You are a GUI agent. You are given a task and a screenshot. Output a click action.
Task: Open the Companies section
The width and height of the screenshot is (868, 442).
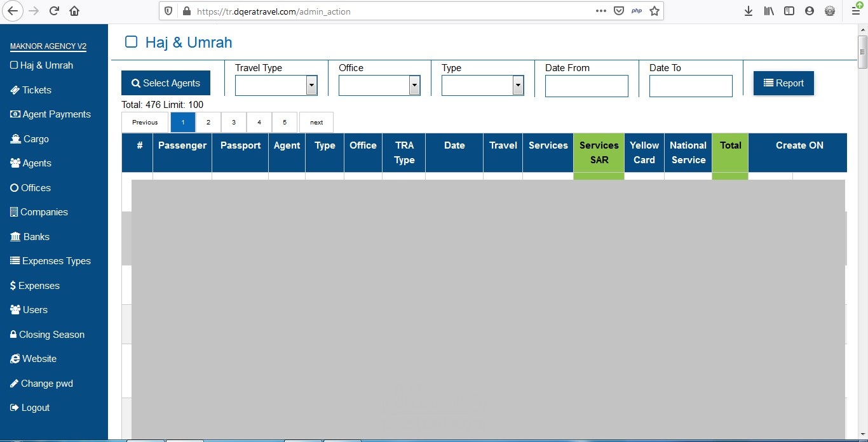(39, 212)
